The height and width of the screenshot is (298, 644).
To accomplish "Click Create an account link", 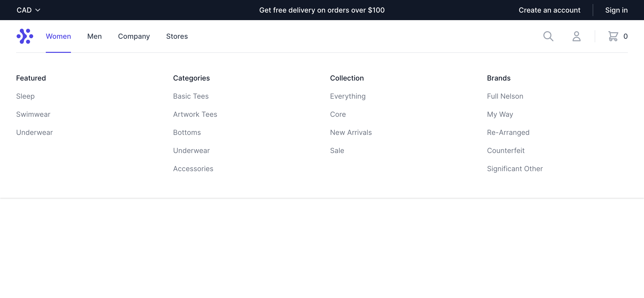I will tap(549, 10).
